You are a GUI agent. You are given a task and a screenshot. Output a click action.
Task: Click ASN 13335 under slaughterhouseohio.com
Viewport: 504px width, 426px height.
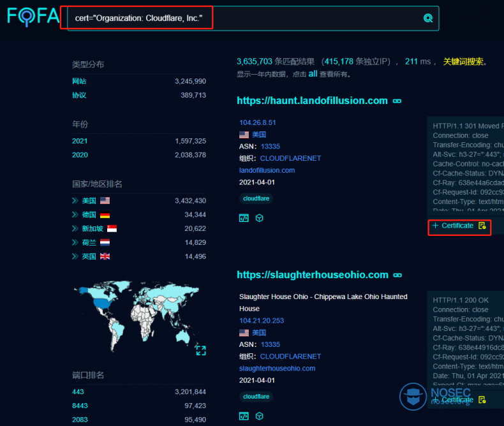pos(271,345)
